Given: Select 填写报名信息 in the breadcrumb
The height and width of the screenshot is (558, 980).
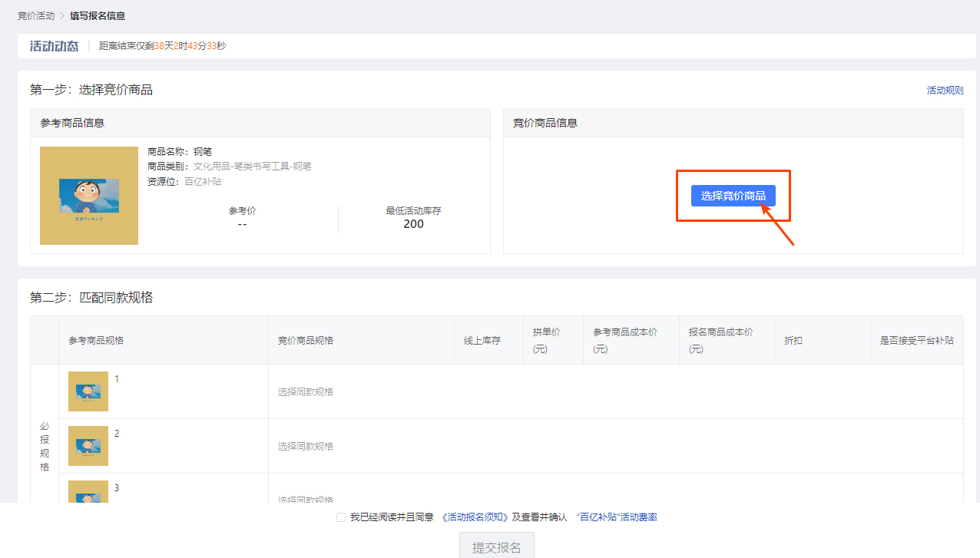Looking at the screenshot, I should coord(97,15).
